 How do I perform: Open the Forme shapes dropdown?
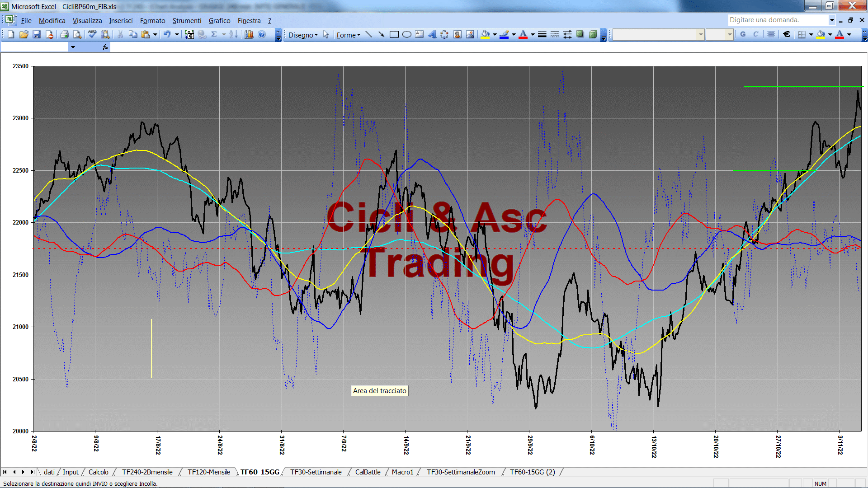click(x=348, y=35)
